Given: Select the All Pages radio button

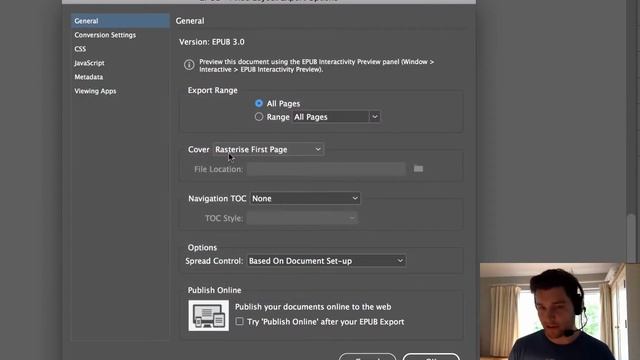Looking at the screenshot, I should [259, 103].
